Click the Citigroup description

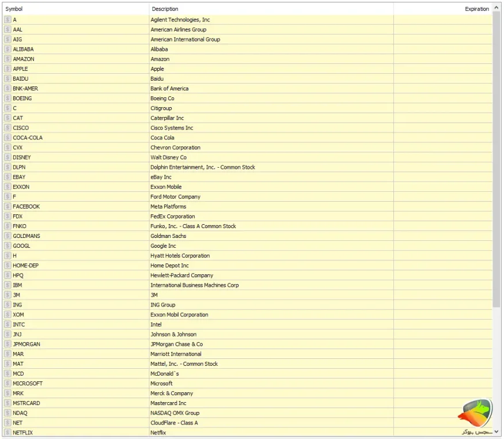[161, 108]
